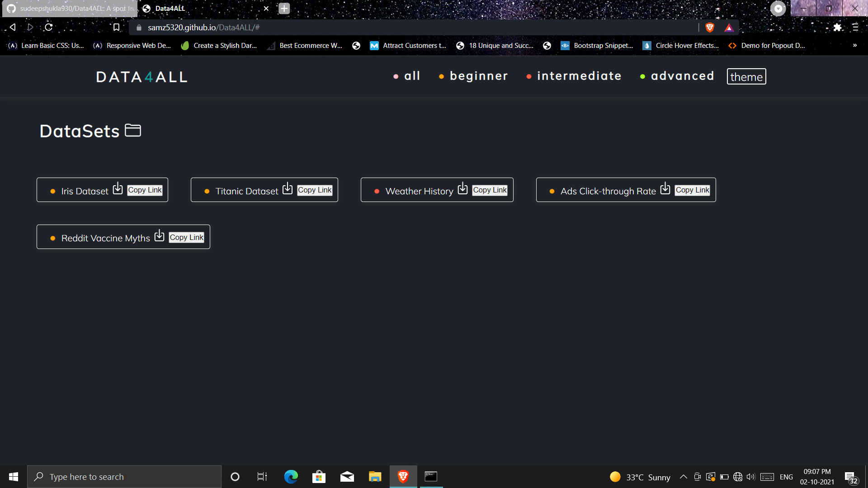The height and width of the screenshot is (488, 868).
Task: Click Titanic Dataset download icon
Action: click(x=288, y=188)
